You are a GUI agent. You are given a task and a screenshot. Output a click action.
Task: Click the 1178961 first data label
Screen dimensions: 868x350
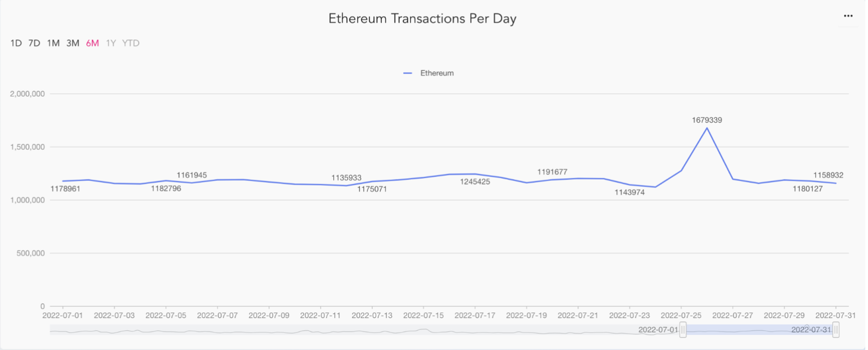point(65,189)
